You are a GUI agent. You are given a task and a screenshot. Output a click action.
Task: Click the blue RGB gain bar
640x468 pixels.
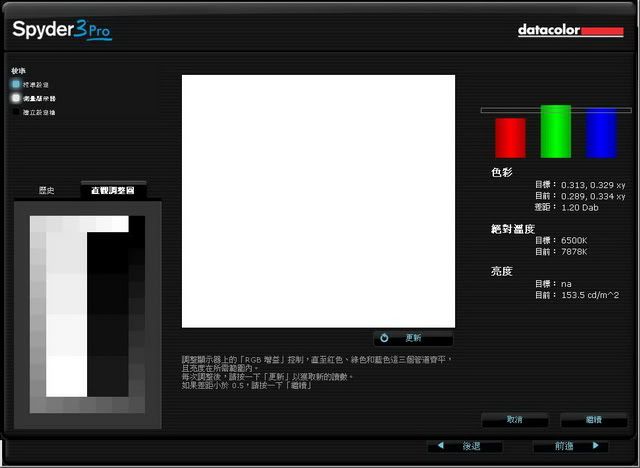[601, 133]
